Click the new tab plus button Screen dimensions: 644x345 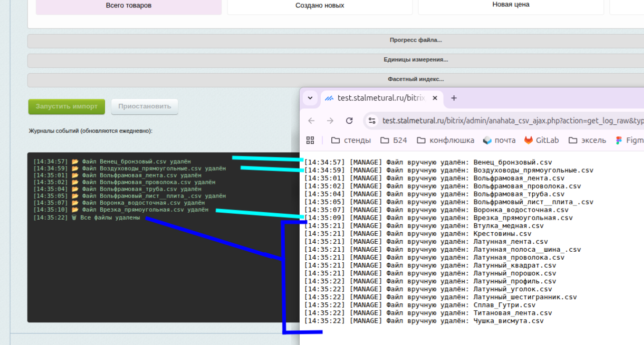(x=454, y=98)
